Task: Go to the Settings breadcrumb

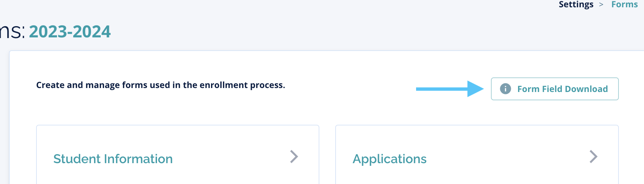Action: click(x=576, y=5)
